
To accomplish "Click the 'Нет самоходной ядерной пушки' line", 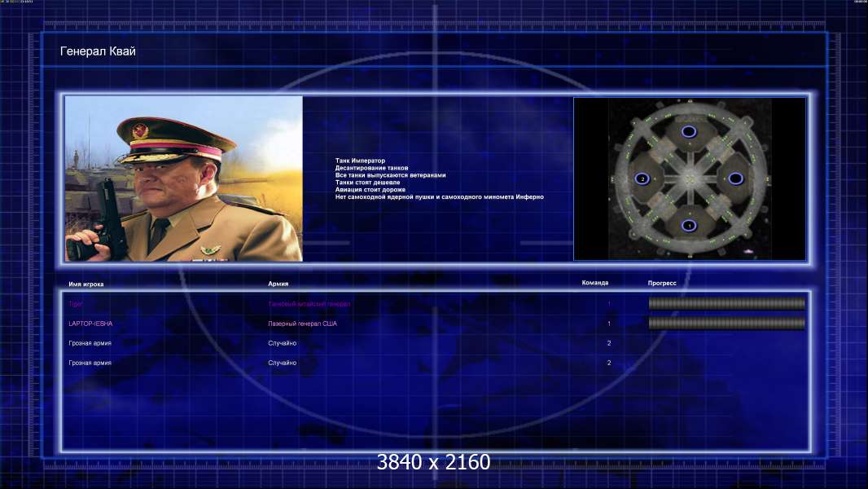I will tap(439, 196).
